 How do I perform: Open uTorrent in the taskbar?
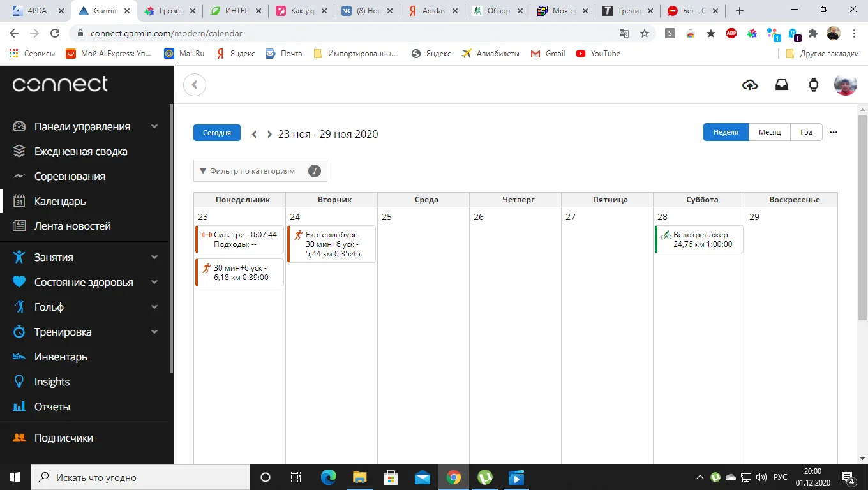click(x=485, y=477)
